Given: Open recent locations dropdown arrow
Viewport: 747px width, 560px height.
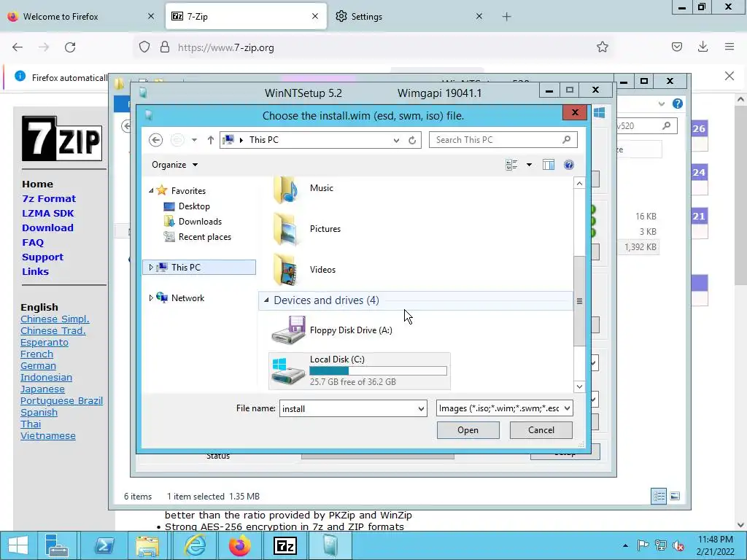Looking at the screenshot, I should 194,140.
